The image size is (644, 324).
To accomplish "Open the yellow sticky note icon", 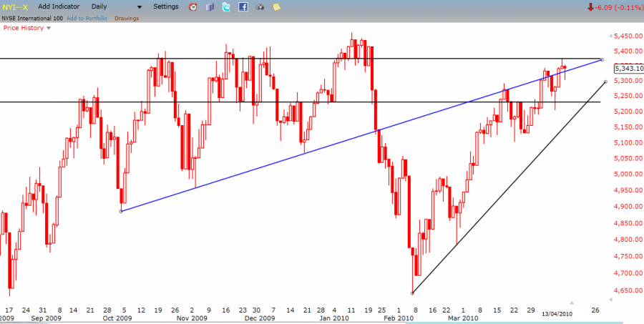I will click(276, 7).
